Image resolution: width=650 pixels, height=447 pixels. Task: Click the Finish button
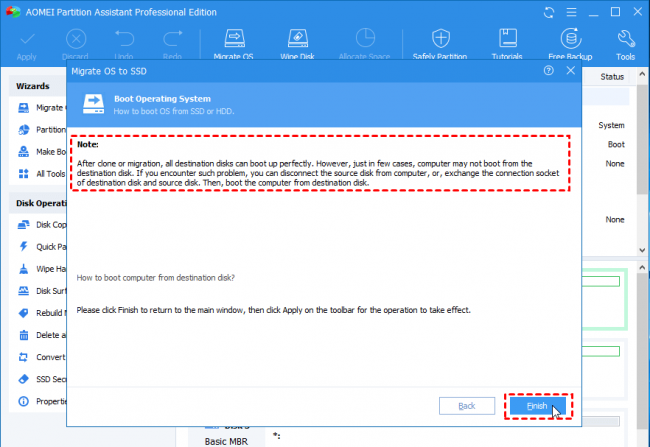[x=538, y=406]
